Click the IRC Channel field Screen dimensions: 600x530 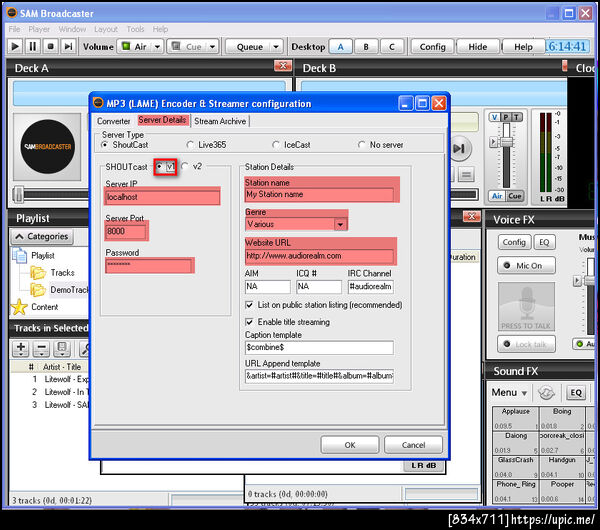tap(370, 287)
